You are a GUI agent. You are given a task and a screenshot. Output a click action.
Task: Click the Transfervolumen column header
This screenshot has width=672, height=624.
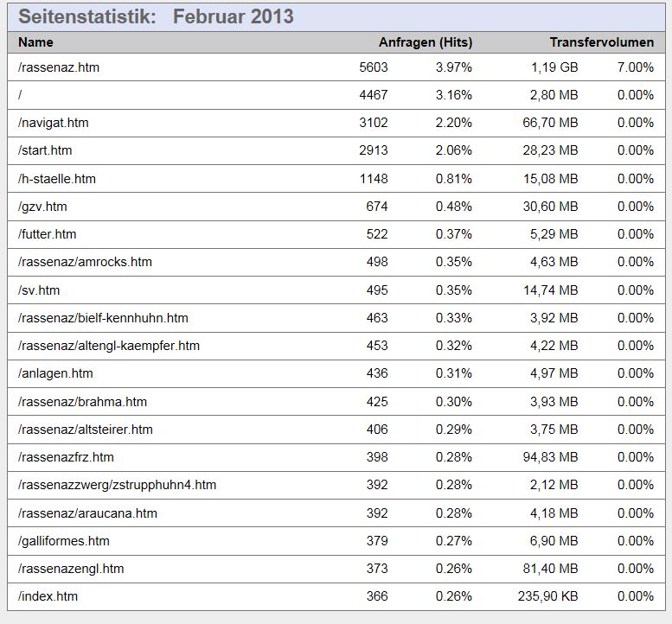click(x=602, y=42)
